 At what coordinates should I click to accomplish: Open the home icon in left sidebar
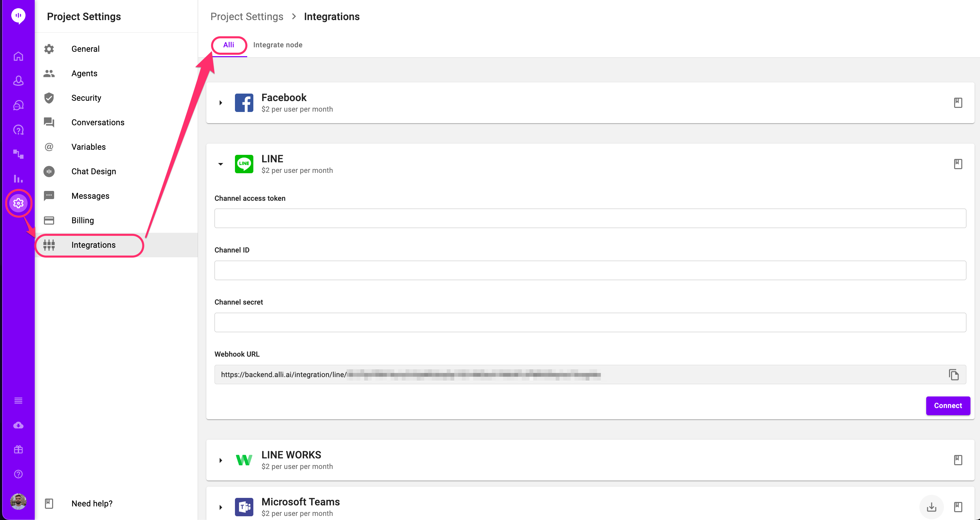18,56
